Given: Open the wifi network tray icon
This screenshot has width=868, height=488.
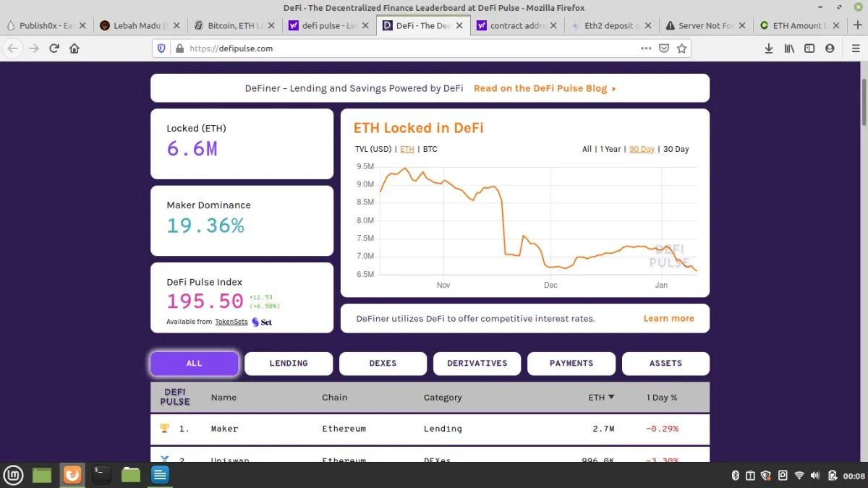Looking at the screenshot, I should click(x=799, y=475).
